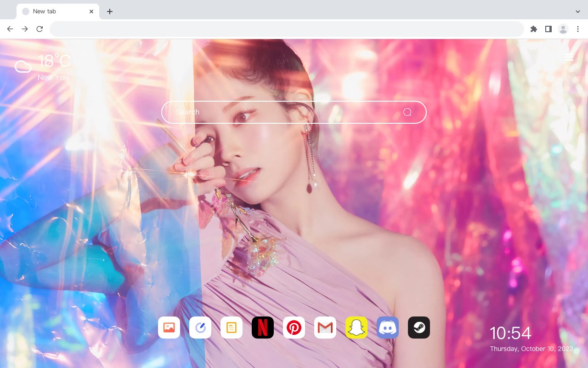Click the Thursday, October 10, 2023 date
This screenshot has width=588, height=368.
[531, 349]
